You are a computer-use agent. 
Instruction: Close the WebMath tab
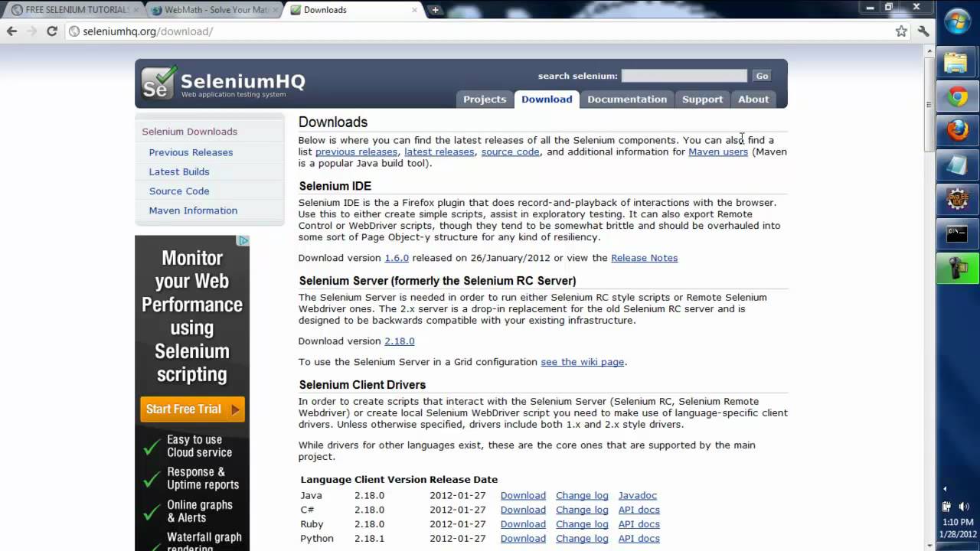point(274,10)
